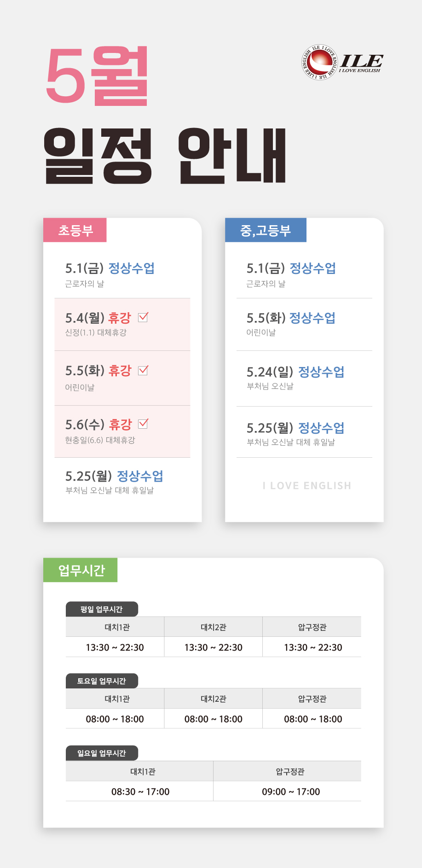Viewport: 422px width, 868px height.
Task: Click the 5.1(금) 정상수업 entry in 초등부
Action: click(x=110, y=268)
